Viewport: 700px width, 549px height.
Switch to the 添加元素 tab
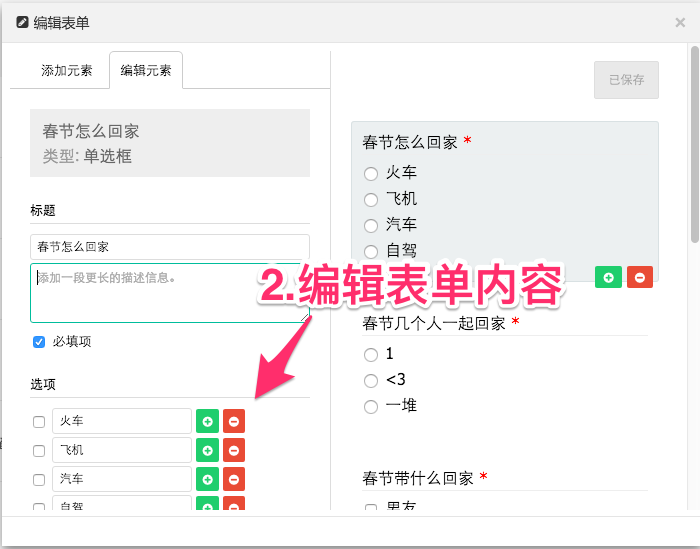click(67, 70)
